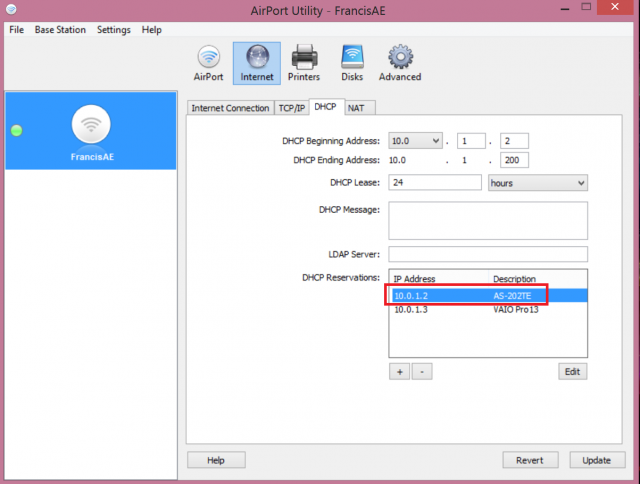Open the Disks settings pane
Viewport: 640px width, 484px height.
click(352, 64)
